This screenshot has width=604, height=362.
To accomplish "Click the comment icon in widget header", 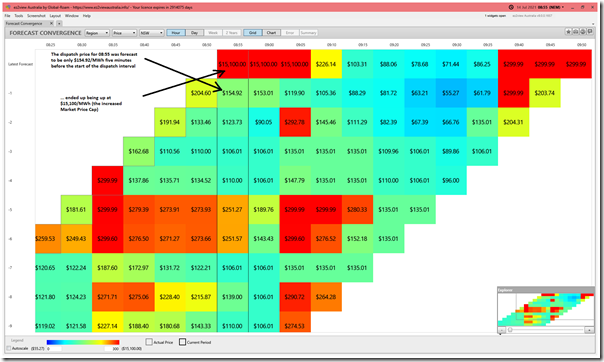I will (590, 32).
